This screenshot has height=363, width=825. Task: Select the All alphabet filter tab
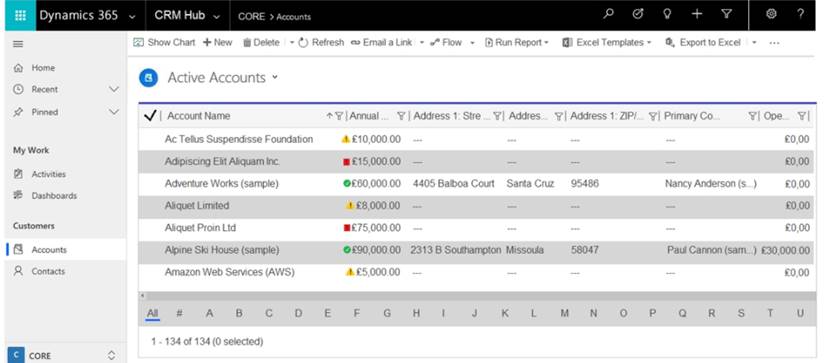click(x=153, y=314)
